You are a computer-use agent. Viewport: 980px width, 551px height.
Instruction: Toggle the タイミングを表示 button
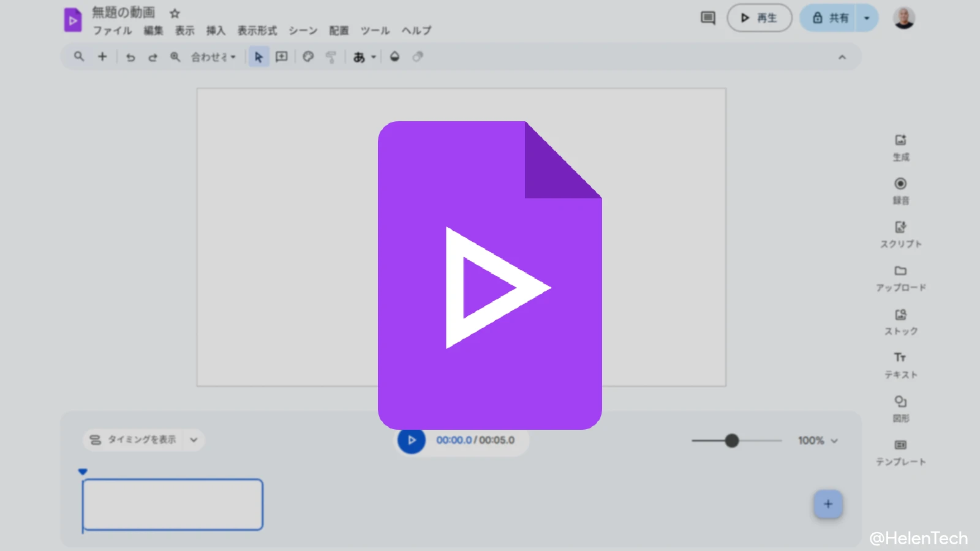point(134,440)
